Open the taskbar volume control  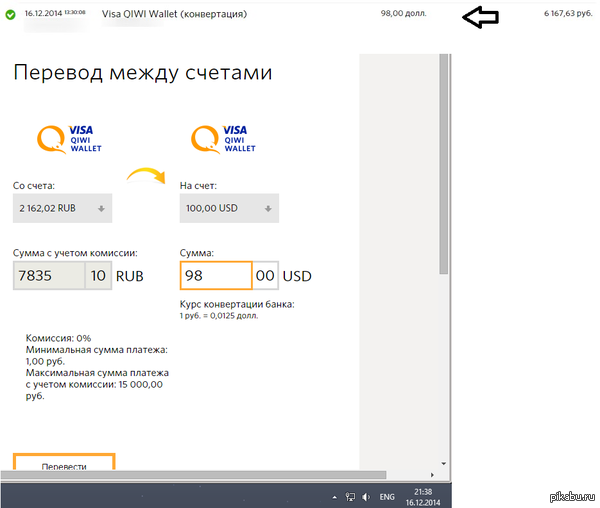pos(366,496)
